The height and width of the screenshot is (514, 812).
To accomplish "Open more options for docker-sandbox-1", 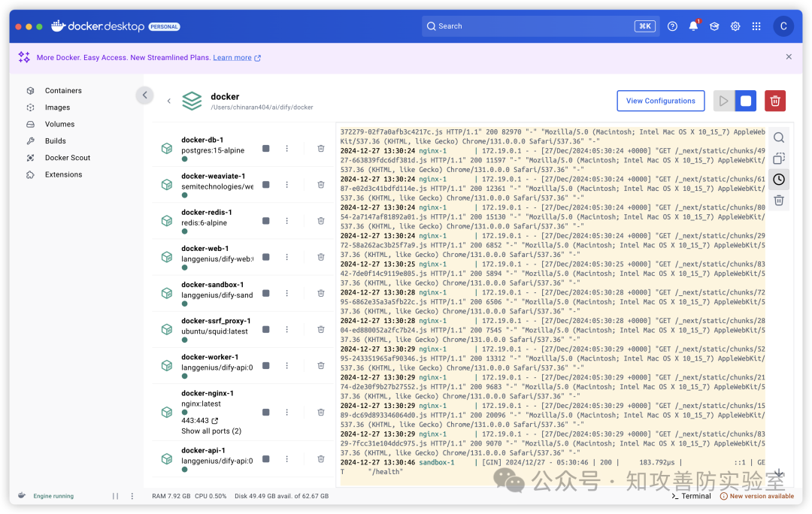I will [287, 294].
